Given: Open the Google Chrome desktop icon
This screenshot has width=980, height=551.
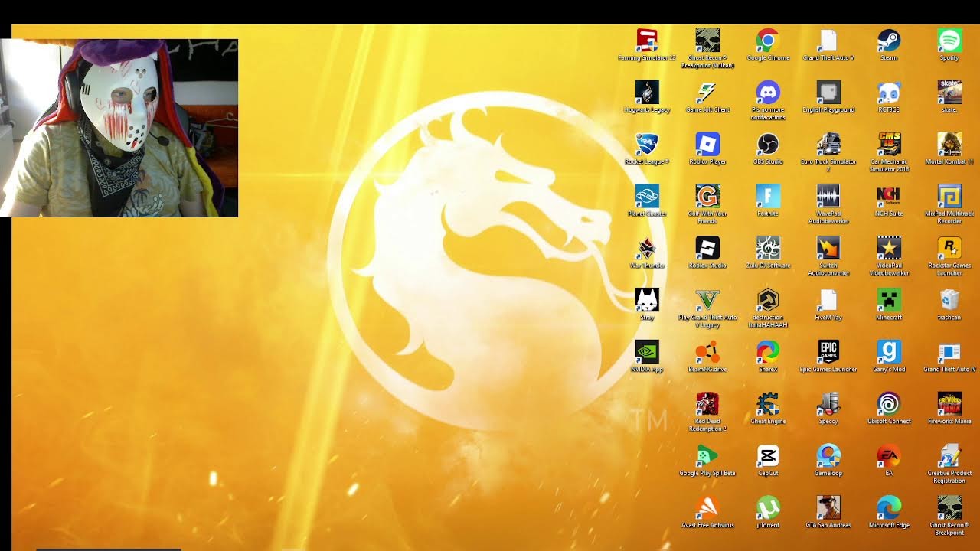Looking at the screenshot, I should coord(768,40).
